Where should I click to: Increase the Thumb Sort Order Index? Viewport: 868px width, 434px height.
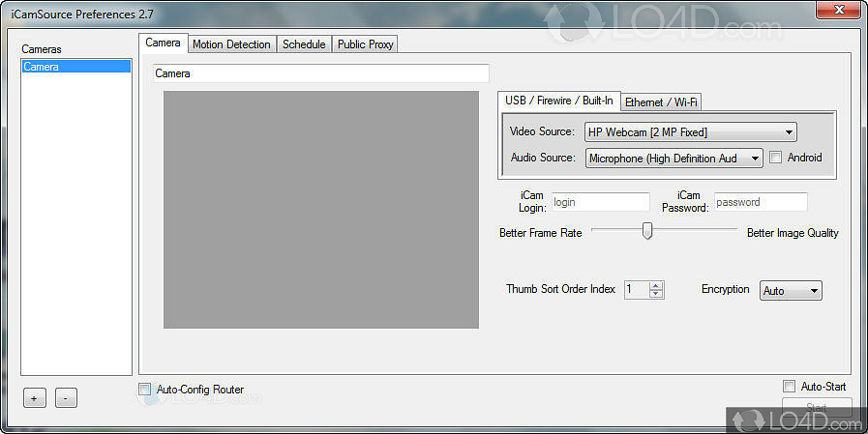tap(656, 286)
